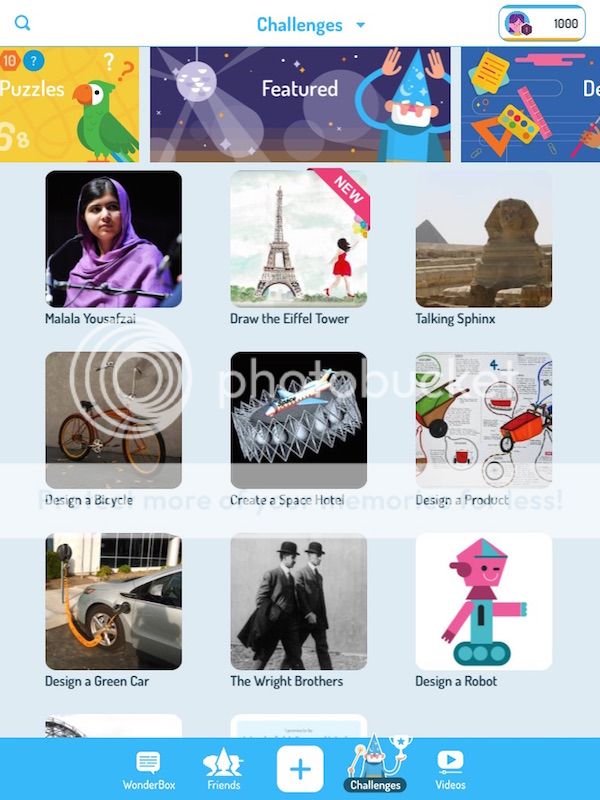This screenshot has width=600, height=800.
Task: Select the Create a Space Hotel thumbnail
Action: 298,420
